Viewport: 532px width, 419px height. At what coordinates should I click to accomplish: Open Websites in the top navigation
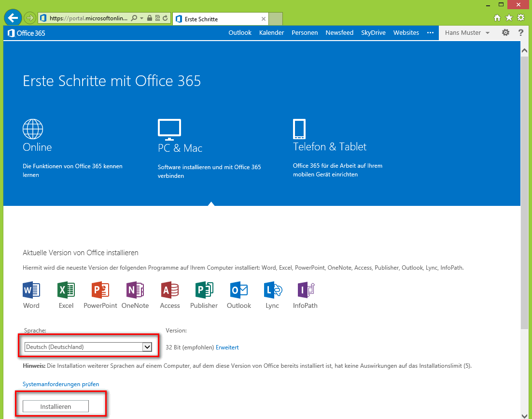[x=406, y=32]
